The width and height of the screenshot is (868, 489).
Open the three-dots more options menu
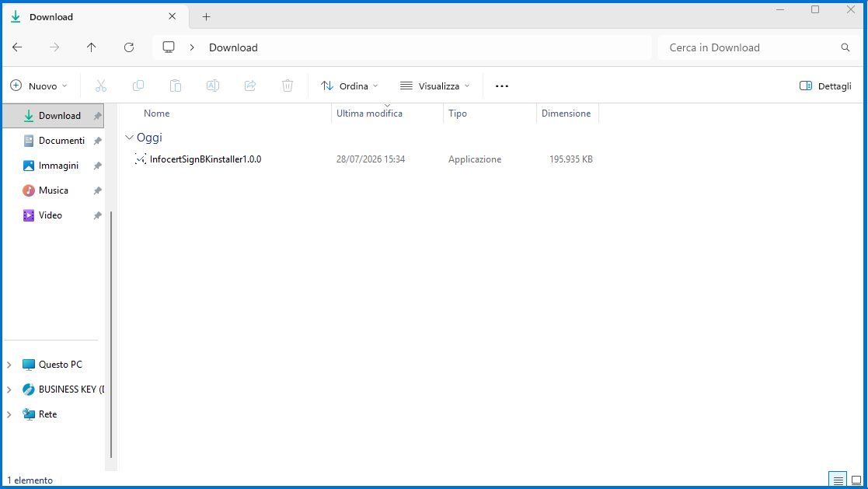502,86
